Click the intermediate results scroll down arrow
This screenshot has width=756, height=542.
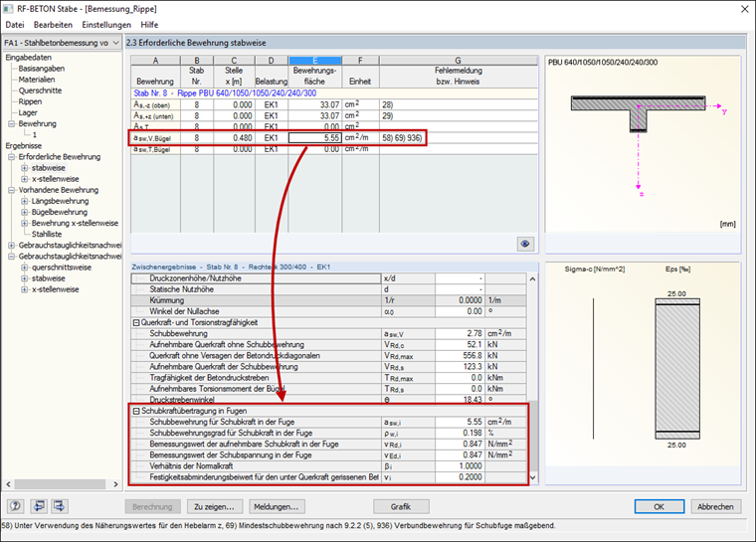[x=532, y=478]
